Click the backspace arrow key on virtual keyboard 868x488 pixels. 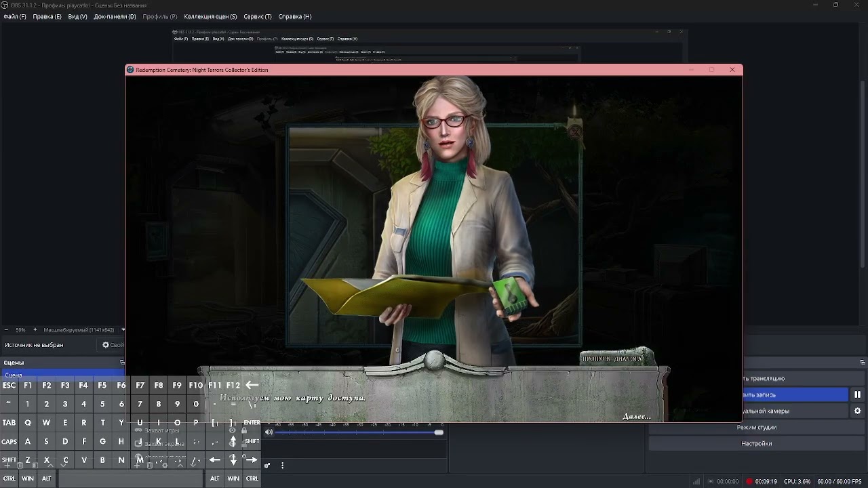(252, 385)
